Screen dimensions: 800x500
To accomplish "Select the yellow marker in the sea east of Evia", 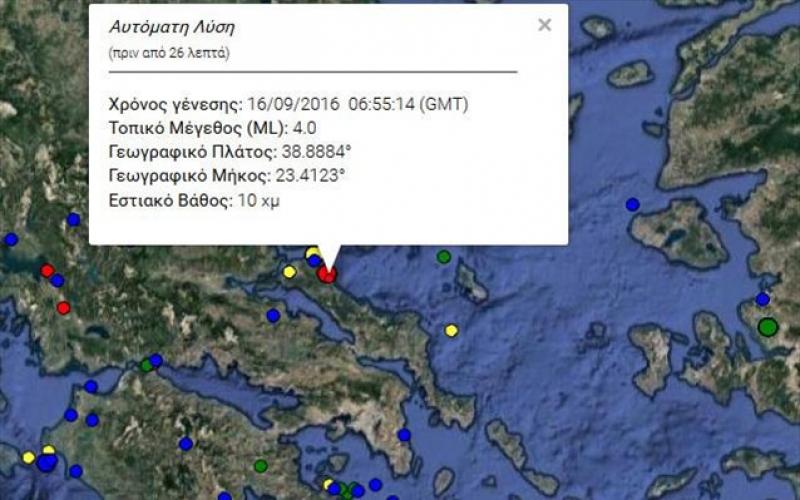I will [451, 331].
